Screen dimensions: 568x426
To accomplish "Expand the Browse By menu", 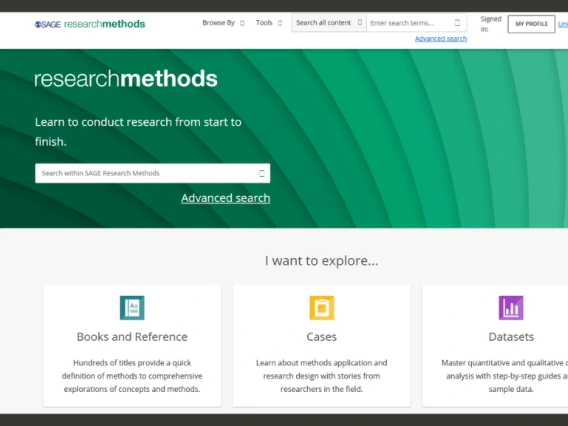I will (x=223, y=23).
